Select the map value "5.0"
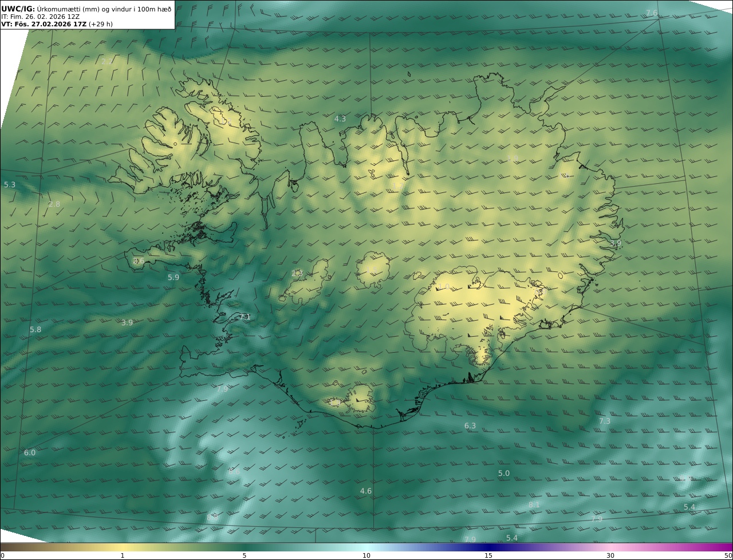 point(504,473)
